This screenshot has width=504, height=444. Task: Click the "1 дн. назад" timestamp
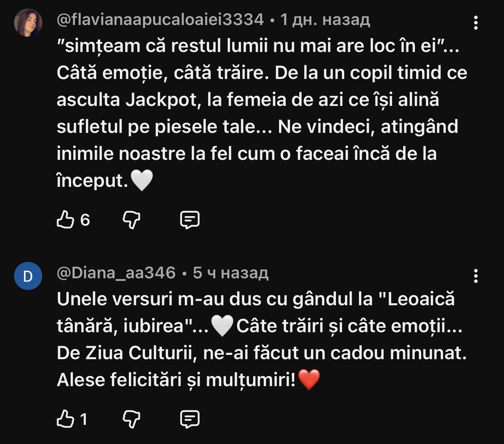click(325, 20)
